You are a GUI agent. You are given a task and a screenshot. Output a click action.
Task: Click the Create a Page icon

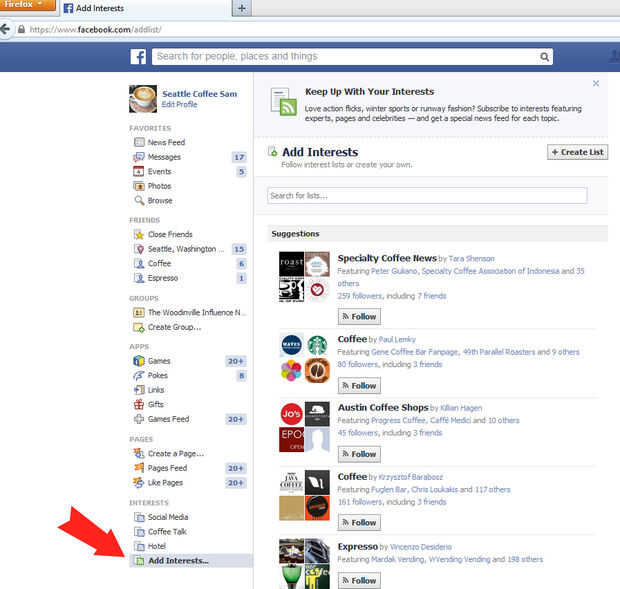(x=139, y=453)
